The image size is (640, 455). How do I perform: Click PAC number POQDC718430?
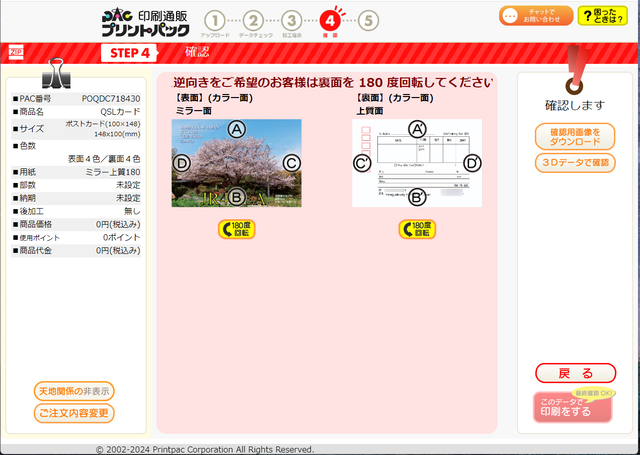111,98
